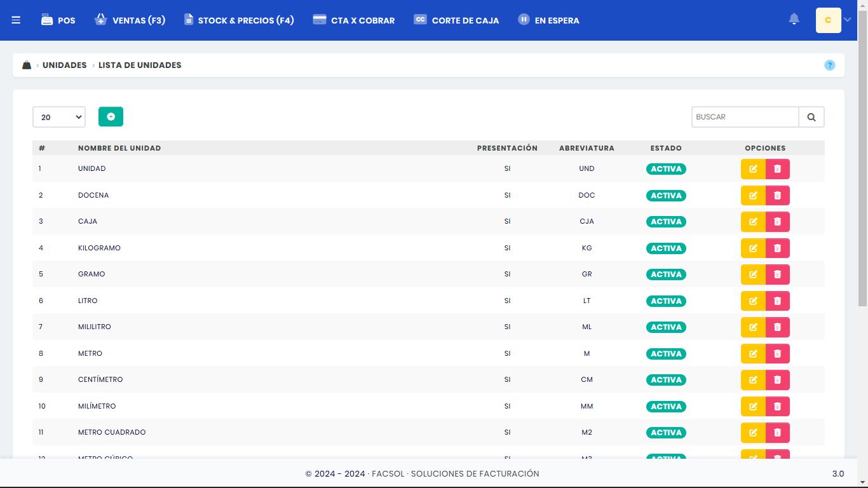Viewport: 868px width, 488px height.
Task: Click abbreviation M2
Action: click(587, 432)
